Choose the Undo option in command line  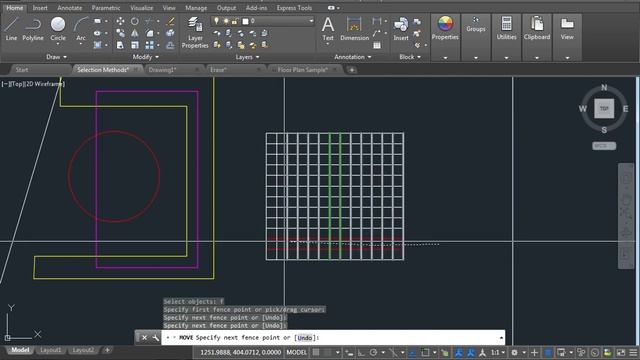click(304, 338)
